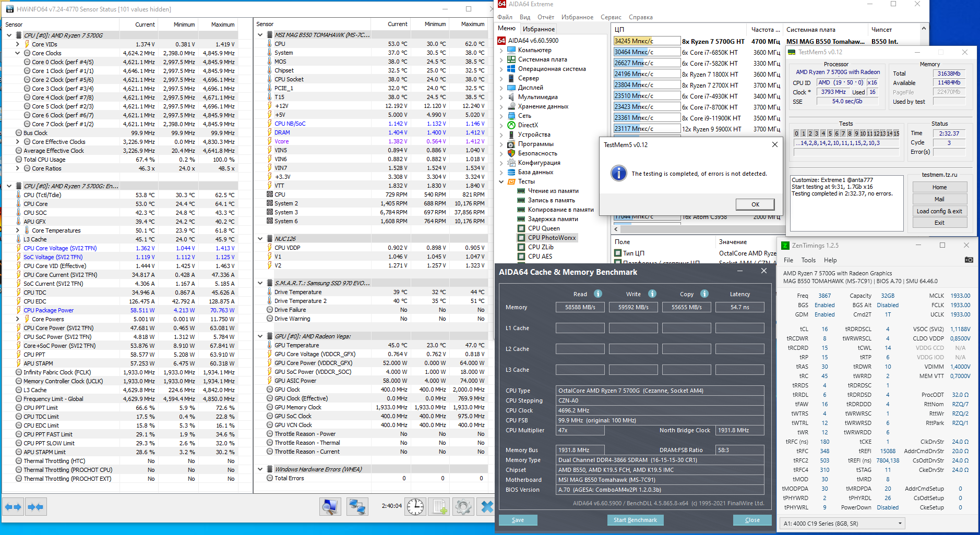Collapse the Тесты node in AIDA64 tree
Screen dimensions: 980x535
click(501, 181)
